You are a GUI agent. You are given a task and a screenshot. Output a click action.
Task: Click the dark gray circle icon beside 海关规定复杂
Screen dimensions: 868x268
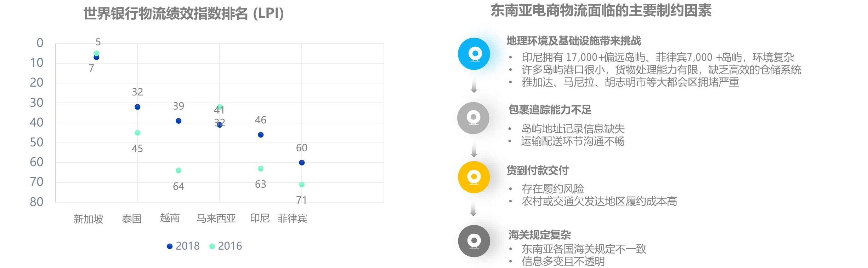474,241
